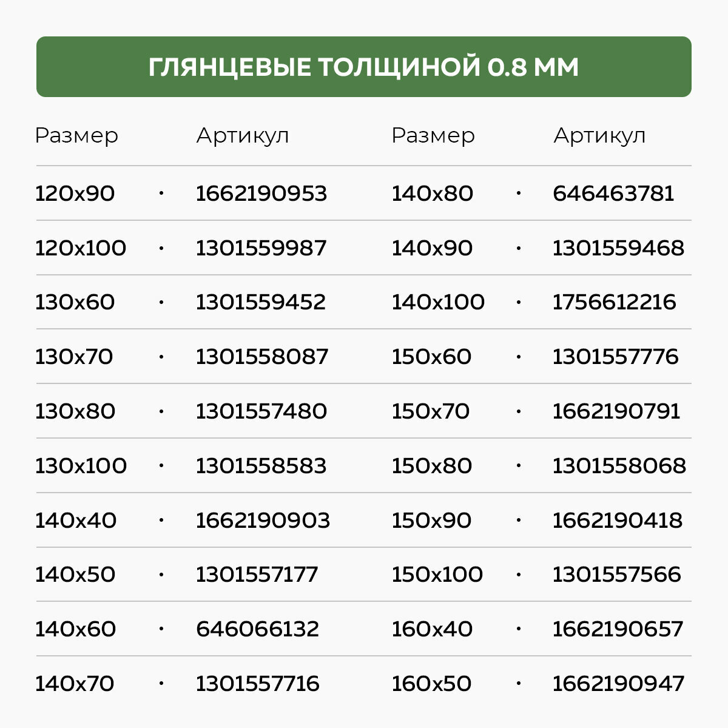
Task: Select the size 130x60 cell
Action: [75, 302]
